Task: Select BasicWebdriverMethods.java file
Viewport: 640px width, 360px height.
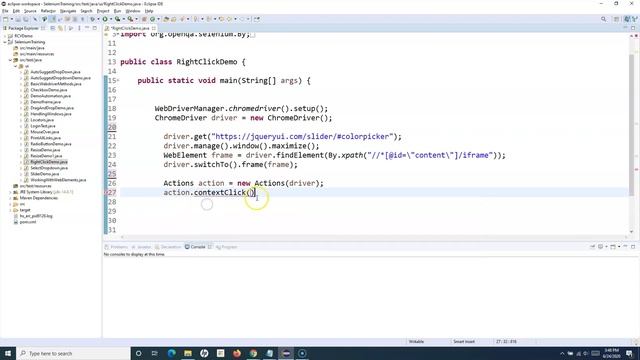Action: (56, 84)
